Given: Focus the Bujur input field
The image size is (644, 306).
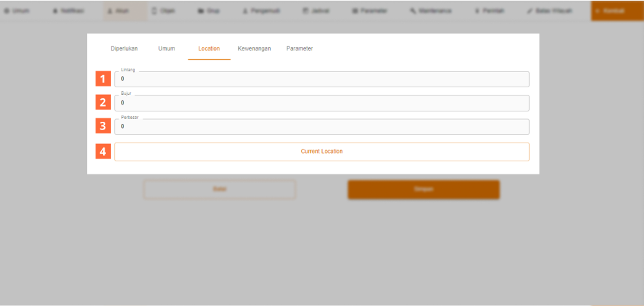Looking at the screenshot, I should click(321, 103).
